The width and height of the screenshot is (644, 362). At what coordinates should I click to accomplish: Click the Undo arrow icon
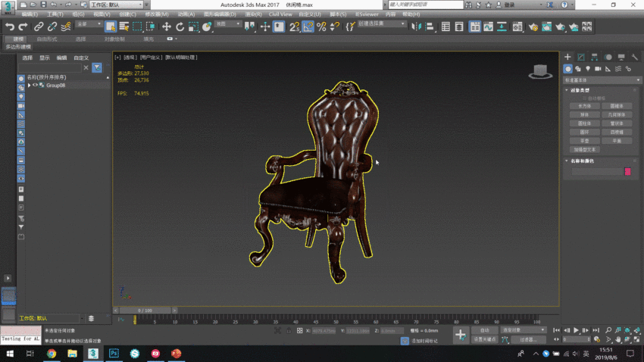point(10,27)
